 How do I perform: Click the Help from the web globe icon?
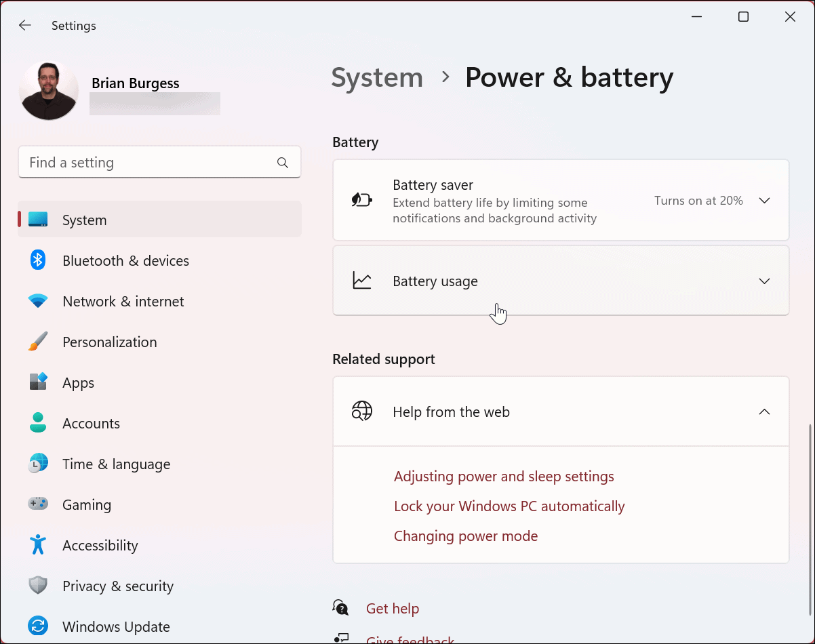(x=361, y=411)
